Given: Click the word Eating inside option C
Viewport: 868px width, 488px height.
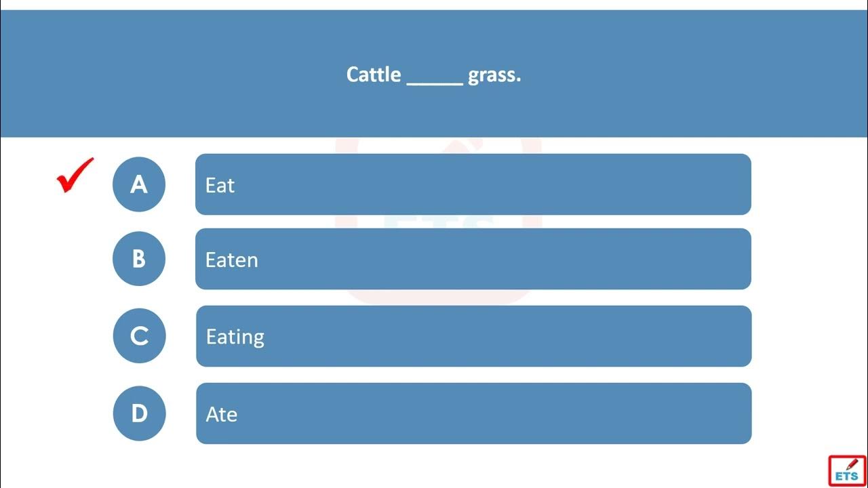Looking at the screenshot, I should coord(235,338).
